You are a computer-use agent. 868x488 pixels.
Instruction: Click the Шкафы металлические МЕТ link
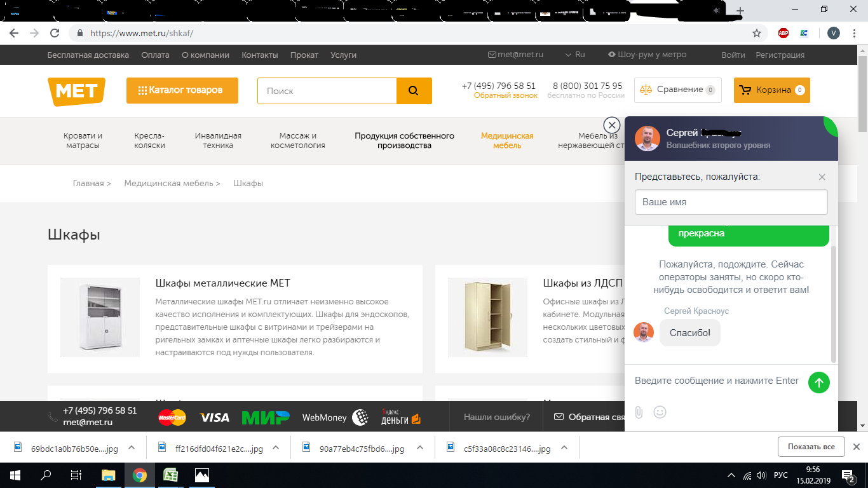[222, 283]
